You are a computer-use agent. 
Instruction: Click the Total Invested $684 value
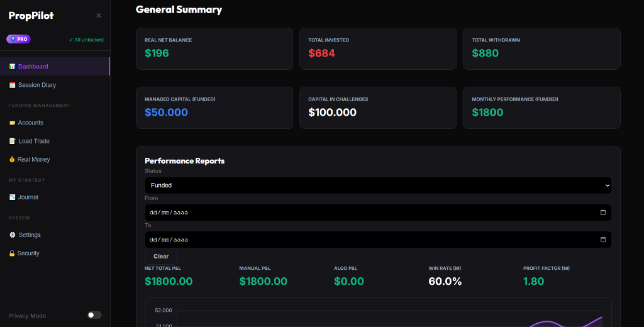coord(321,53)
